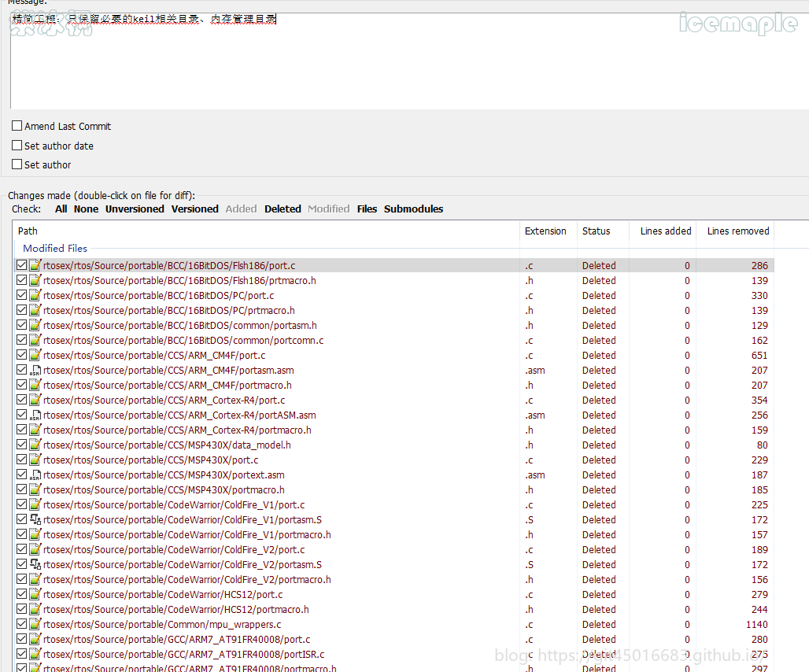
Task: Check Submodules link
Action: tap(413, 209)
